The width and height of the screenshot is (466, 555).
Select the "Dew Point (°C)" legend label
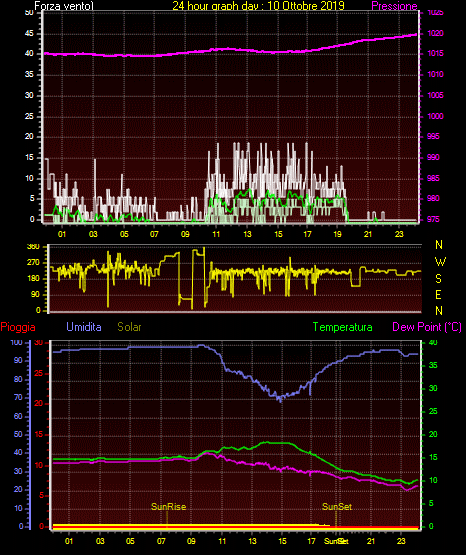pyautogui.click(x=427, y=327)
